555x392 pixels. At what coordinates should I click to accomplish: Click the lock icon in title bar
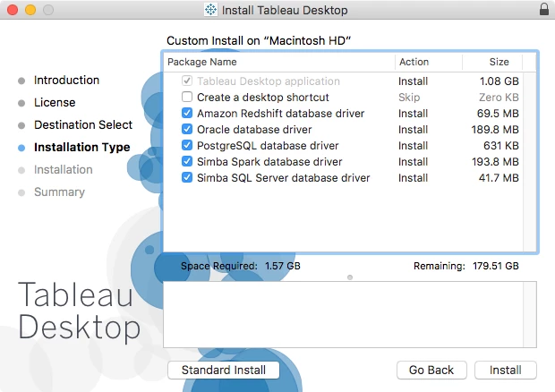pos(544,10)
